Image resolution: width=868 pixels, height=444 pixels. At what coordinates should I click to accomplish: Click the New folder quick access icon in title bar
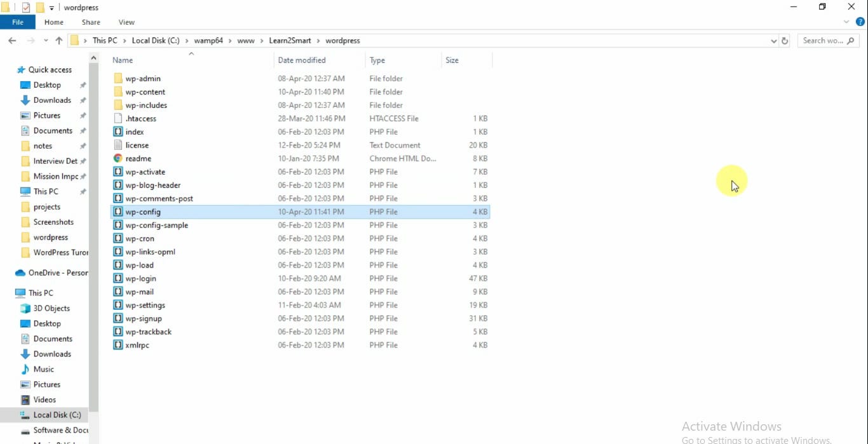(39, 8)
